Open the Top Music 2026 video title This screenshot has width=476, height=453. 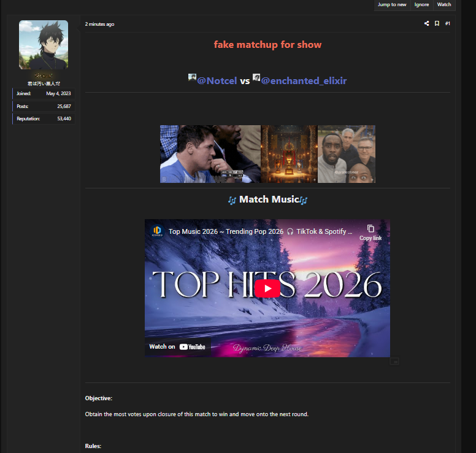click(x=260, y=232)
